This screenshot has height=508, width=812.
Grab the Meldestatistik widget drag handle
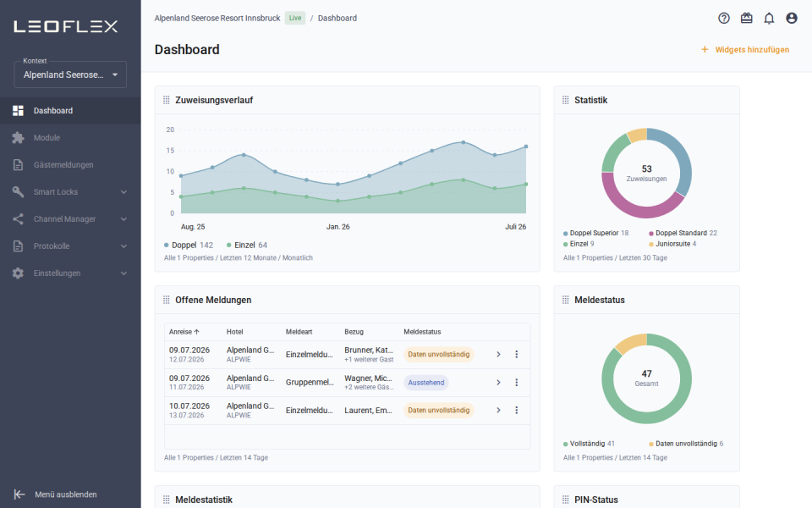point(167,500)
